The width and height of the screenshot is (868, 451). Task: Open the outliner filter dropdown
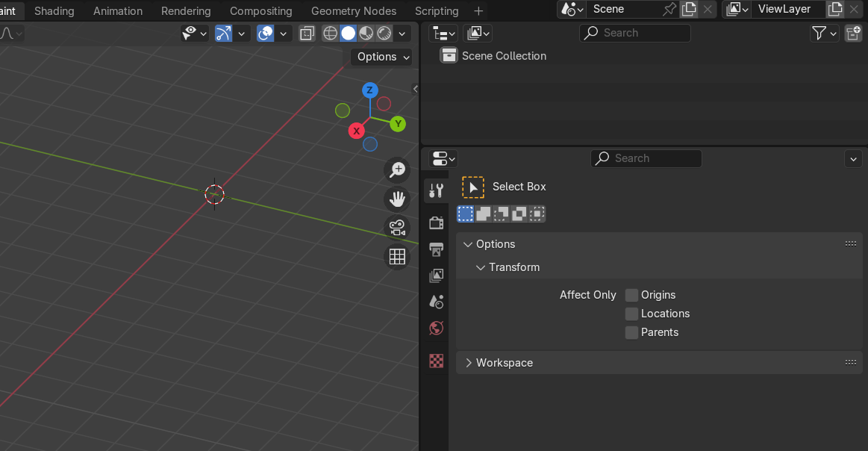click(824, 34)
